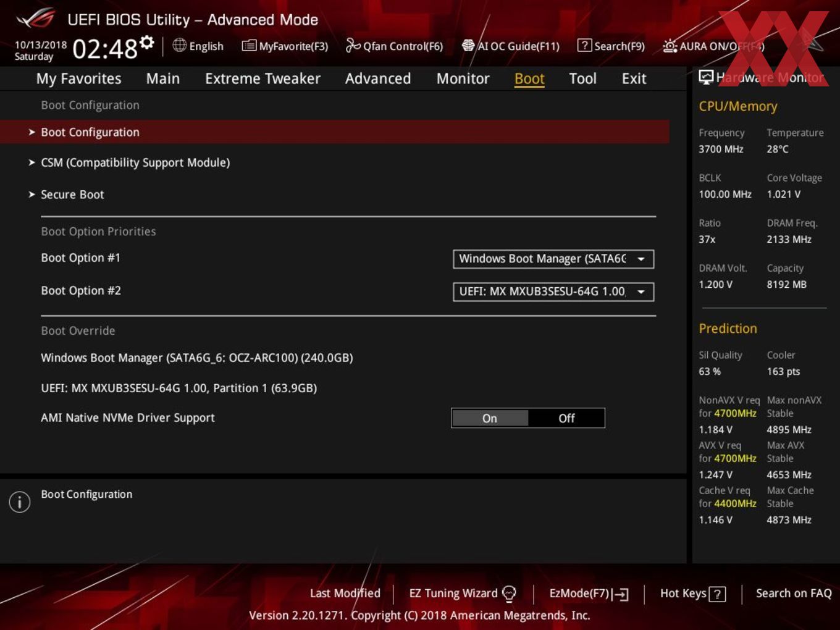This screenshot has width=840, height=630.
Task: Open Boot Option #2 dropdown
Action: [x=553, y=292]
